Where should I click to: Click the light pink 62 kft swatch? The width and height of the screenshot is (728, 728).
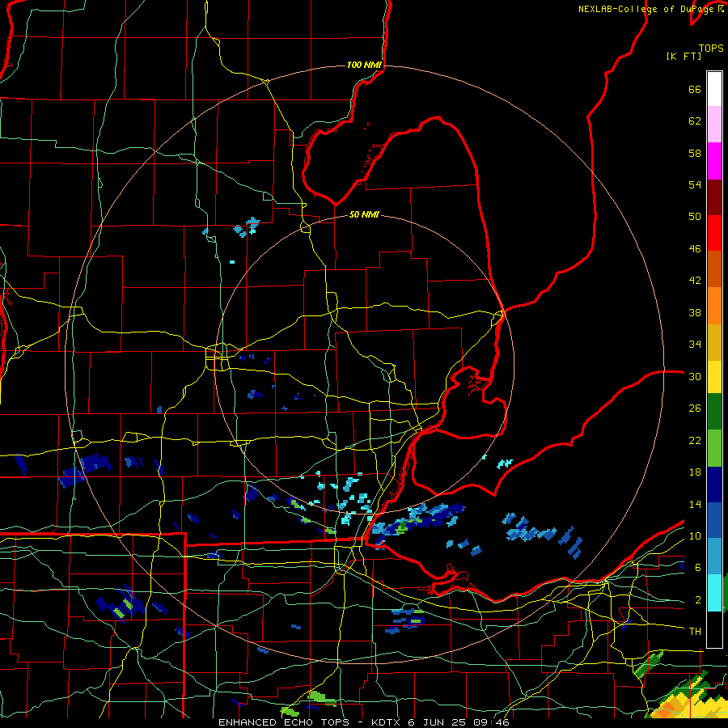click(714, 124)
